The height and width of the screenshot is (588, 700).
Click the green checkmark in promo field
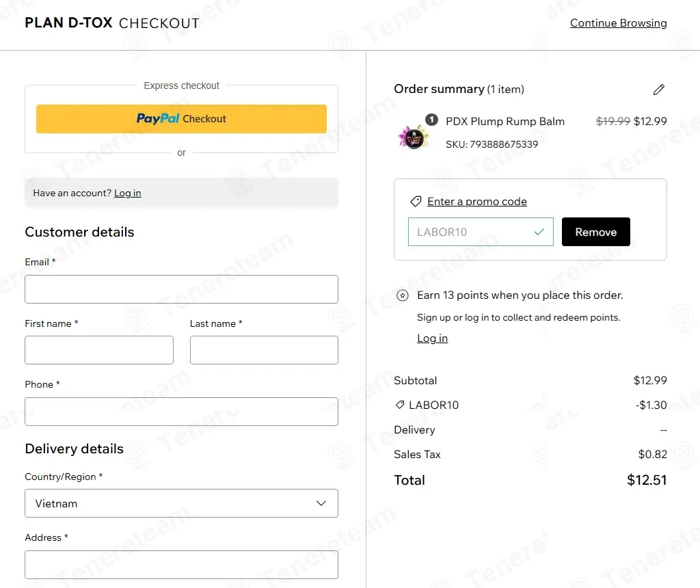[539, 232]
